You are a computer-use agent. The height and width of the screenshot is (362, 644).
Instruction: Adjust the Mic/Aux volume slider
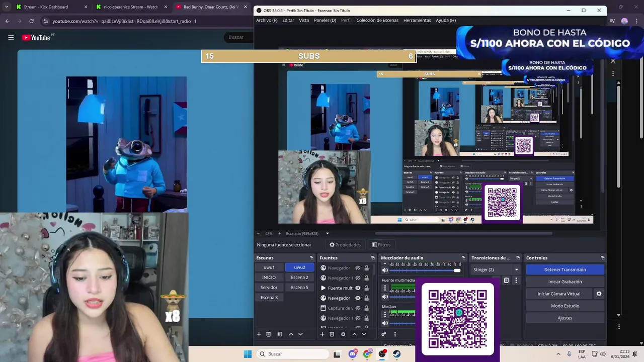[404, 323]
